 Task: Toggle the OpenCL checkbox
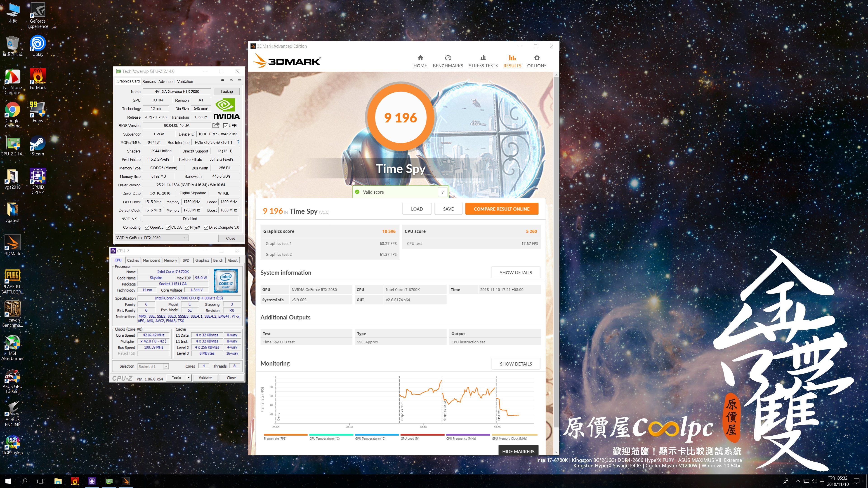pos(146,227)
